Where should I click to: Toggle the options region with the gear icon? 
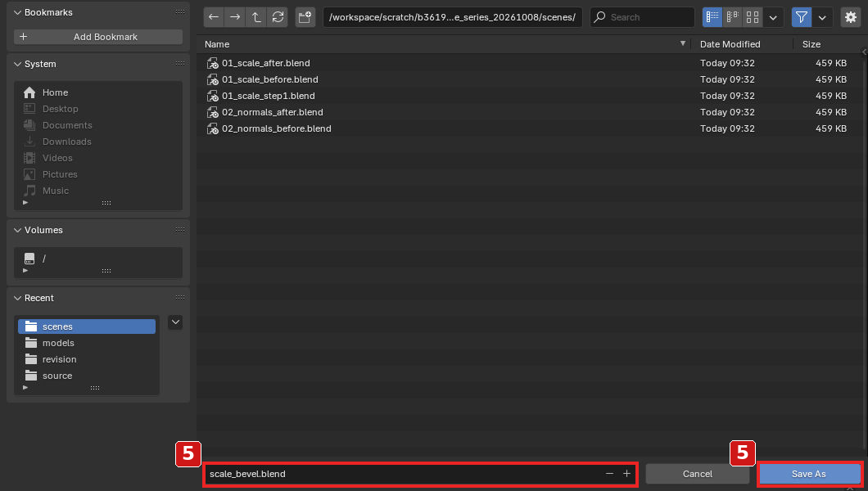851,17
